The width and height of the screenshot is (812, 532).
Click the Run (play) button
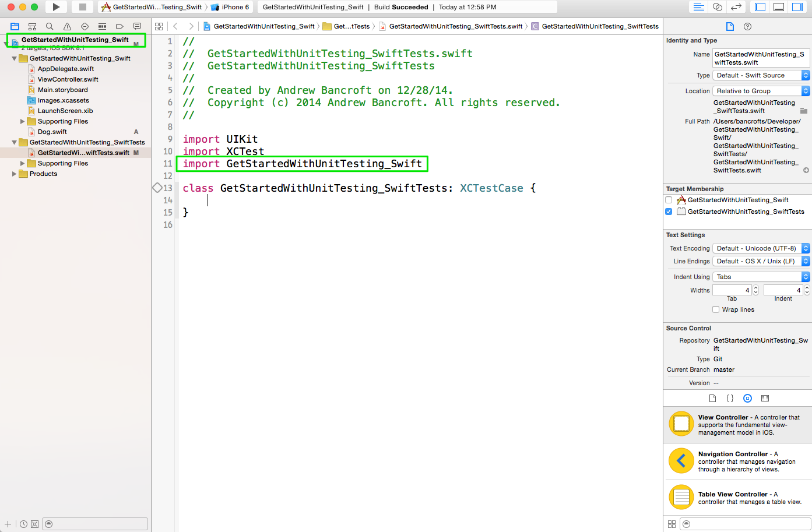click(56, 7)
